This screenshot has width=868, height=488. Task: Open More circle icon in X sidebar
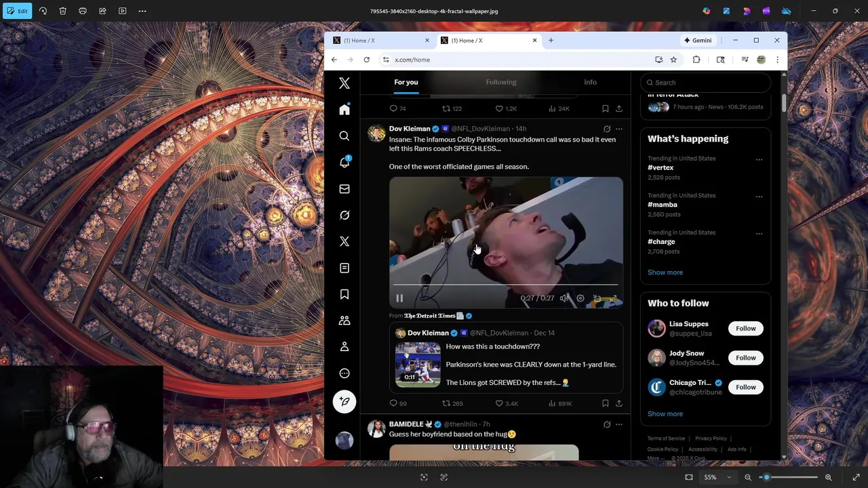tap(344, 373)
